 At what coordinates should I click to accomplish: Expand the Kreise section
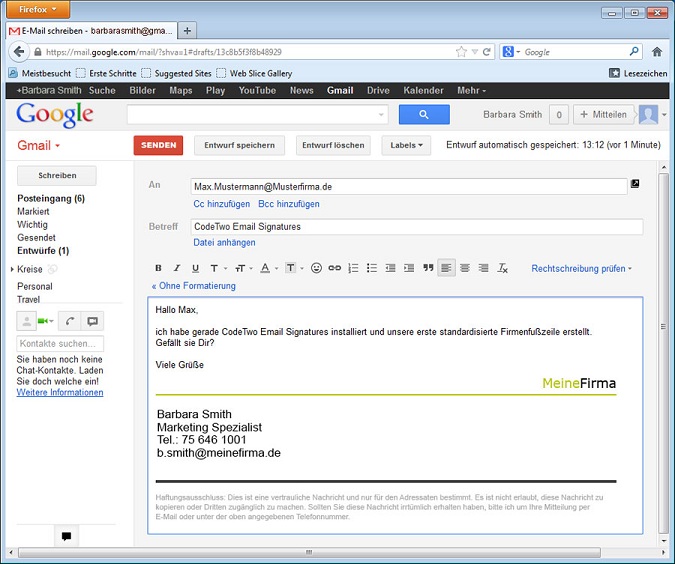12,270
